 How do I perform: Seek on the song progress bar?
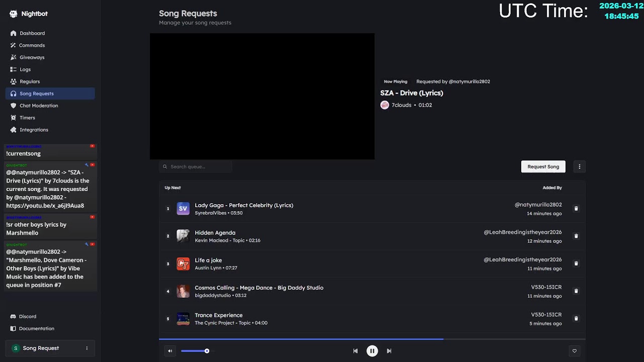point(372,339)
